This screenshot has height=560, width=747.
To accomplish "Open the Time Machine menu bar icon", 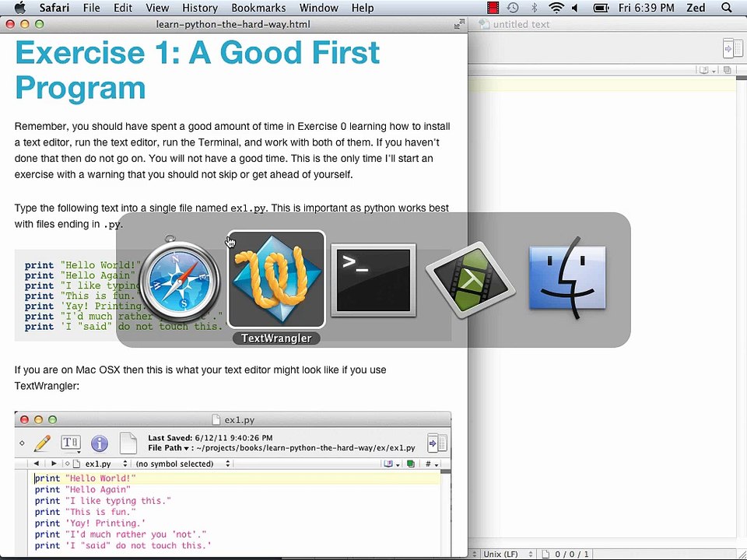I will 513,8.
